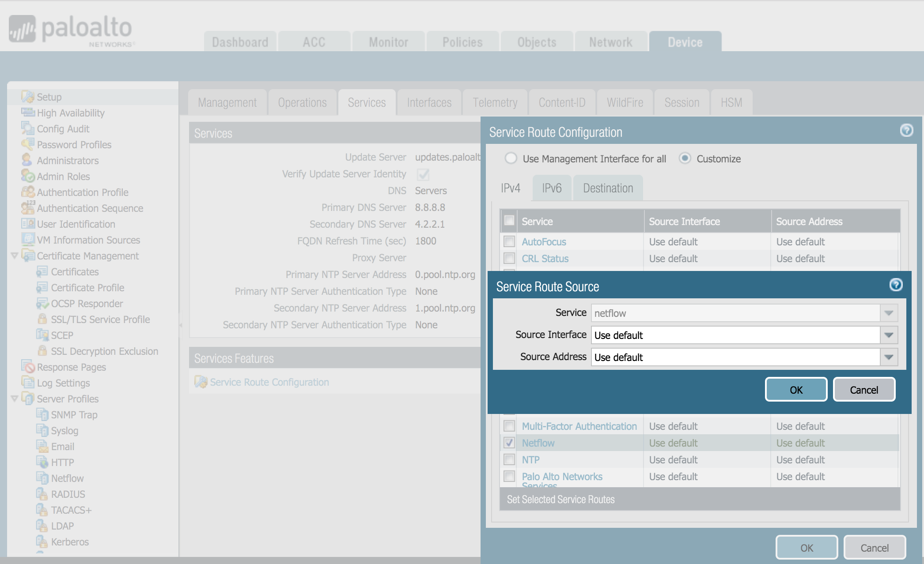Switch to the Destination tab
Screen dimensions: 924x564
[608, 188]
